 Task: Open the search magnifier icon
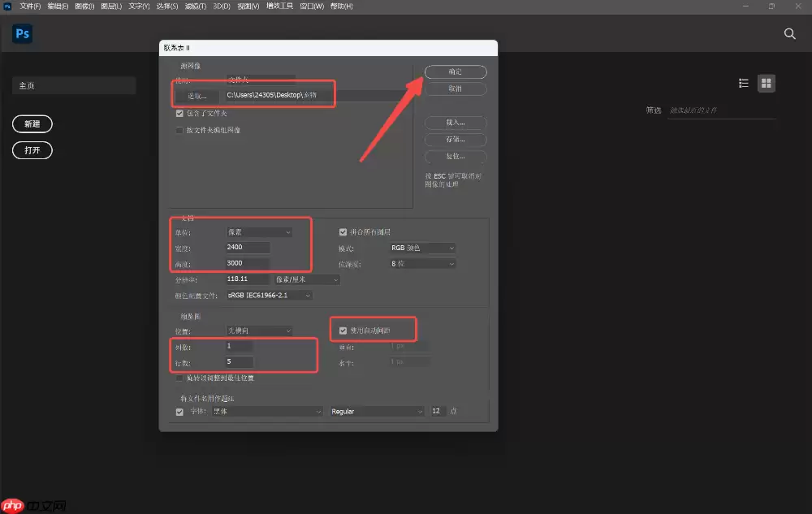click(x=789, y=34)
